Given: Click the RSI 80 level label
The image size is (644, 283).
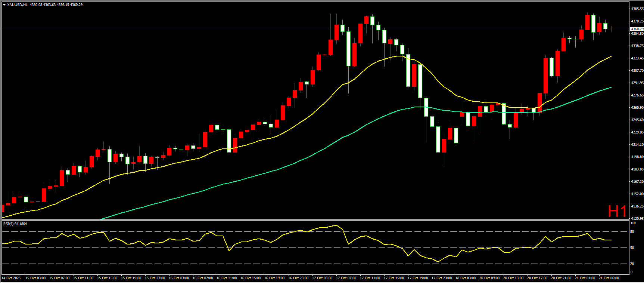Looking at the screenshot, I should pos(632,232).
